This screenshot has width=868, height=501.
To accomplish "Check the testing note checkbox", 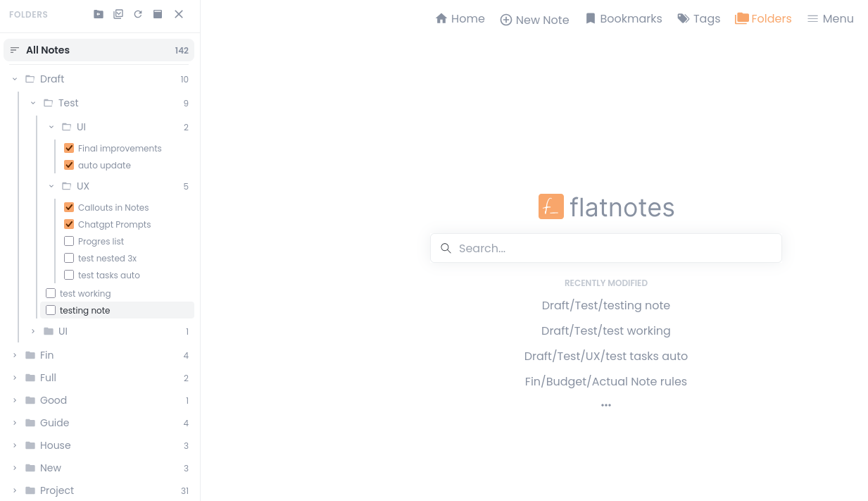I will pyautogui.click(x=51, y=310).
